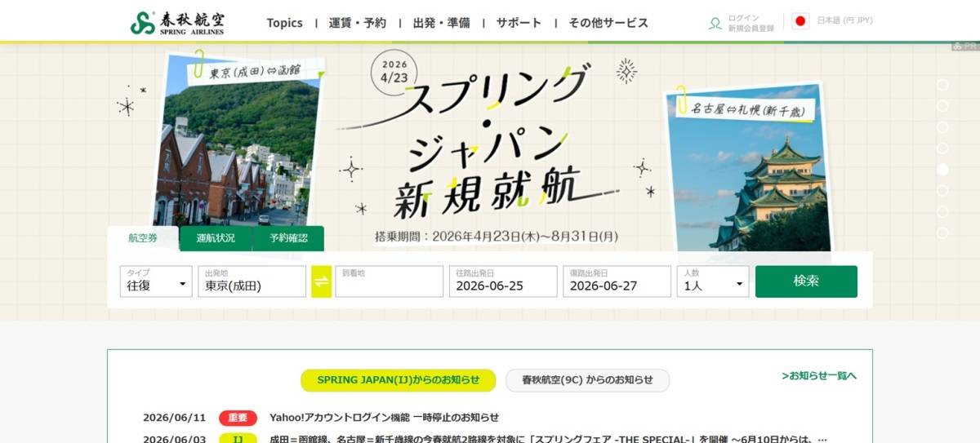Click the ログイン link
The width and height of the screenshot is (980, 443).
tap(743, 18)
